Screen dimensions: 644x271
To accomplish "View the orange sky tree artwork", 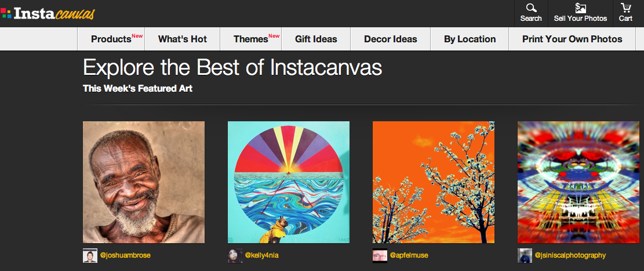I will point(434,182).
